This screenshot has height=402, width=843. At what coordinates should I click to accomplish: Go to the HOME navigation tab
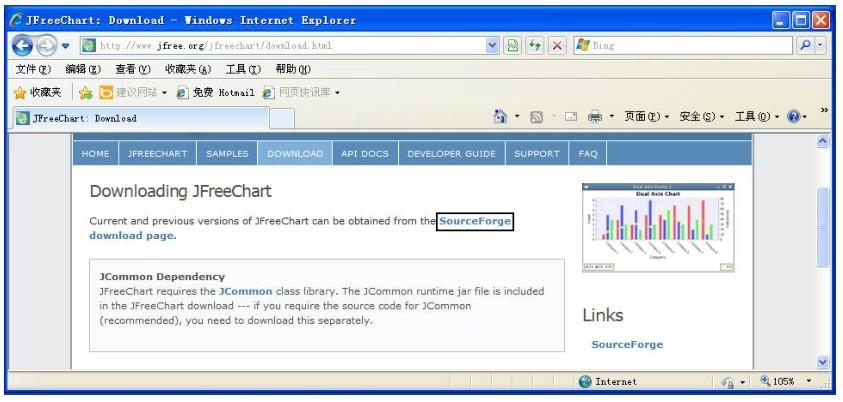pyautogui.click(x=95, y=154)
